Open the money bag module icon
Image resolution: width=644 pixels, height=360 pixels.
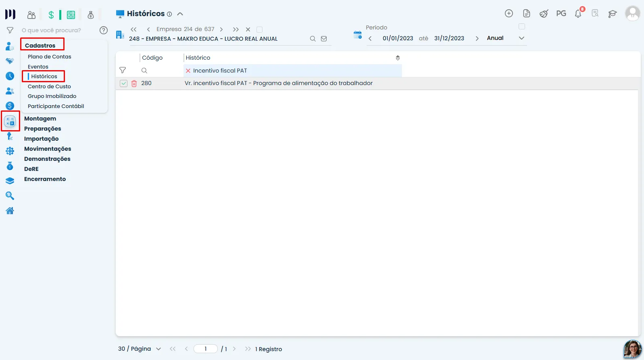pyautogui.click(x=91, y=15)
